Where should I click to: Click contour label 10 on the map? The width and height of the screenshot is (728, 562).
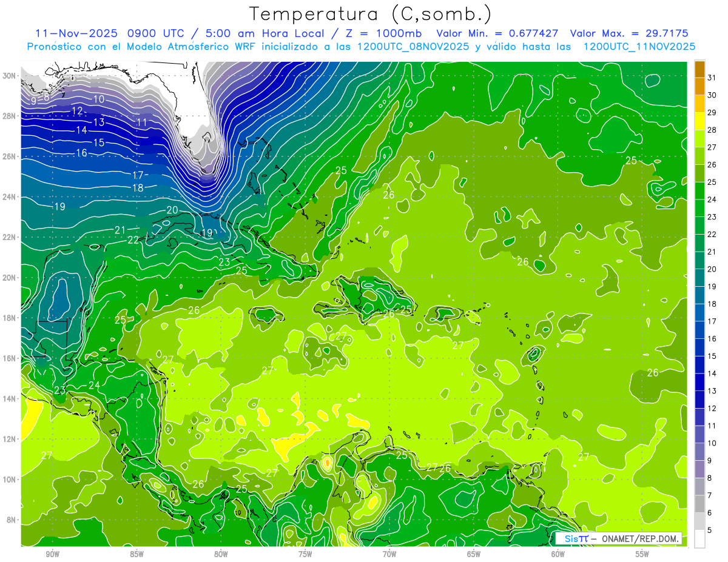coord(99,99)
